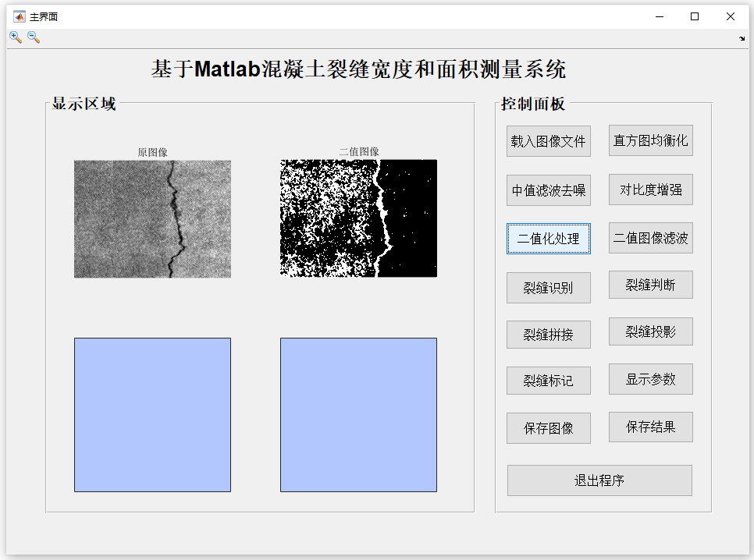Show parameters with 显示参数 button
The width and height of the screenshot is (754, 560).
[651, 379]
